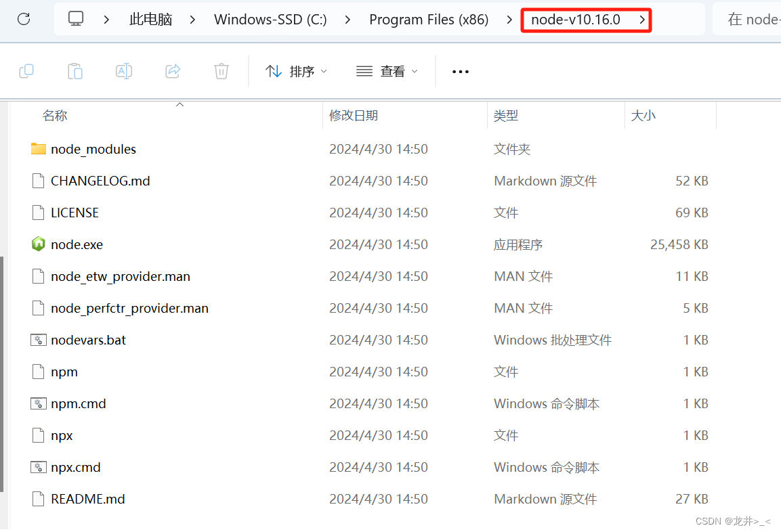Select the node.exe application icon
The image size is (781, 532).
(39, 244)
